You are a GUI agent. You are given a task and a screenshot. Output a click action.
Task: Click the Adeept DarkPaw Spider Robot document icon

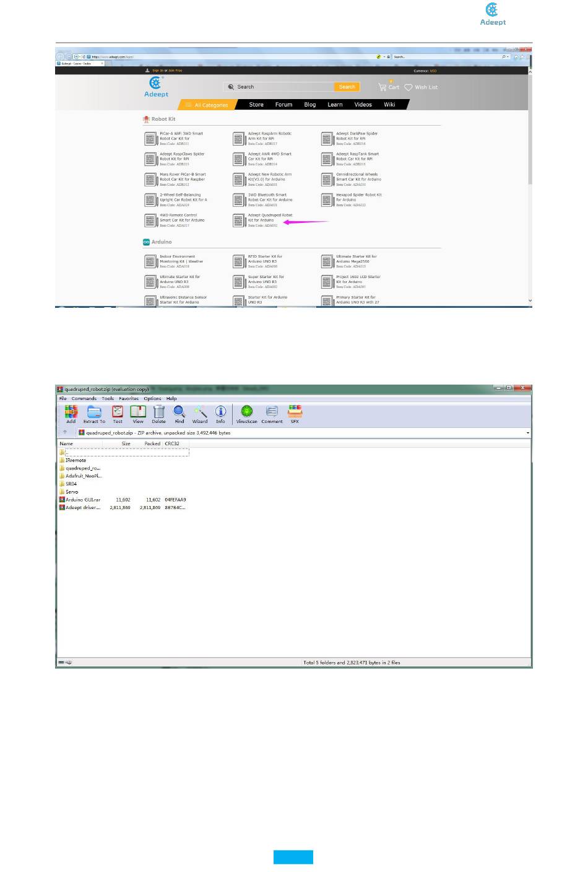pyautogui.click(x=327, y=139)
